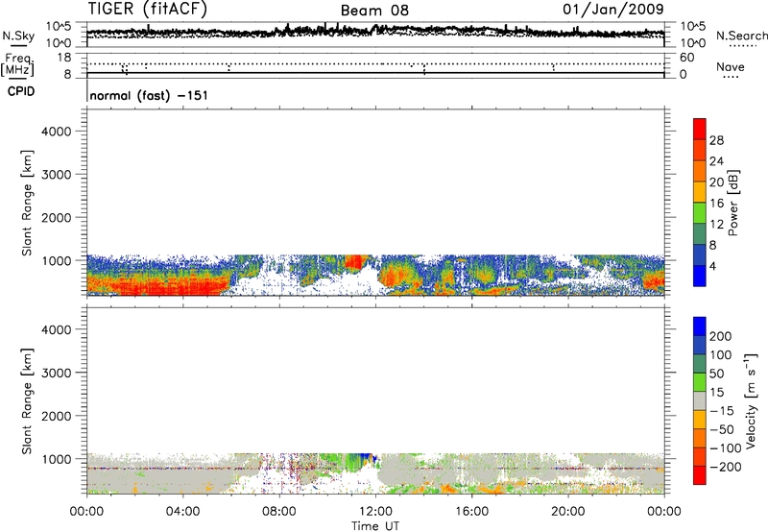
Task: Click the blue velocity patch near 11:30
Action: tap(368, 457)
